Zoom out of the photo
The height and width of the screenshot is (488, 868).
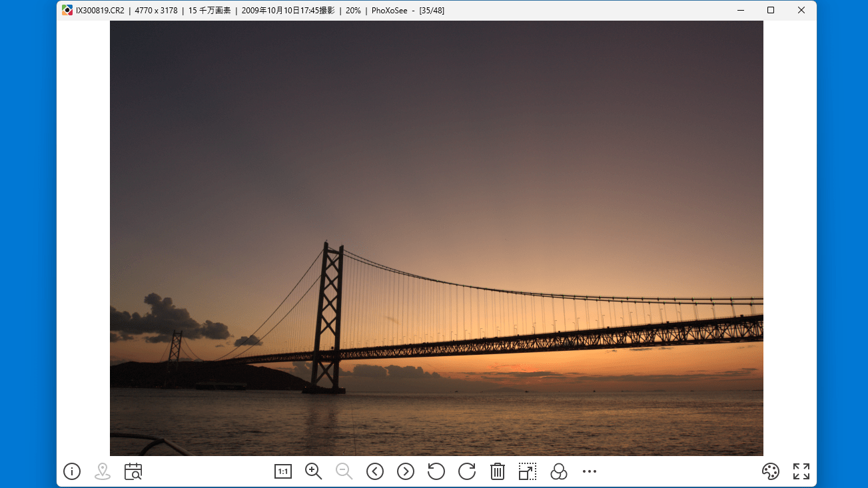click(344, 471)
